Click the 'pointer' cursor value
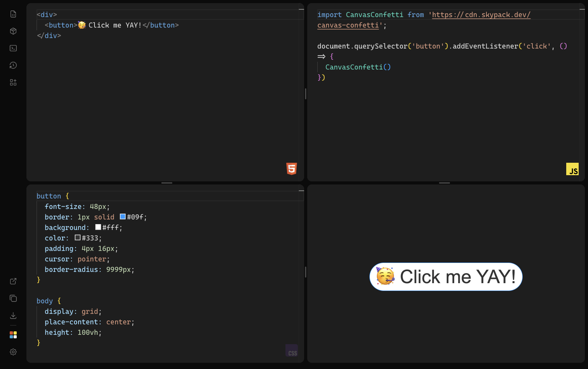 (x=92, y=259)
